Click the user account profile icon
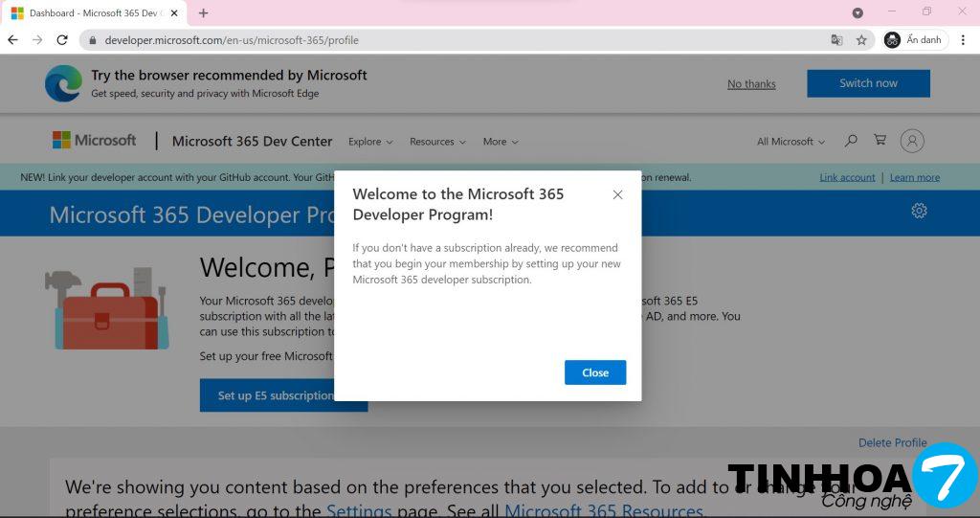 [x=912, y=141]
